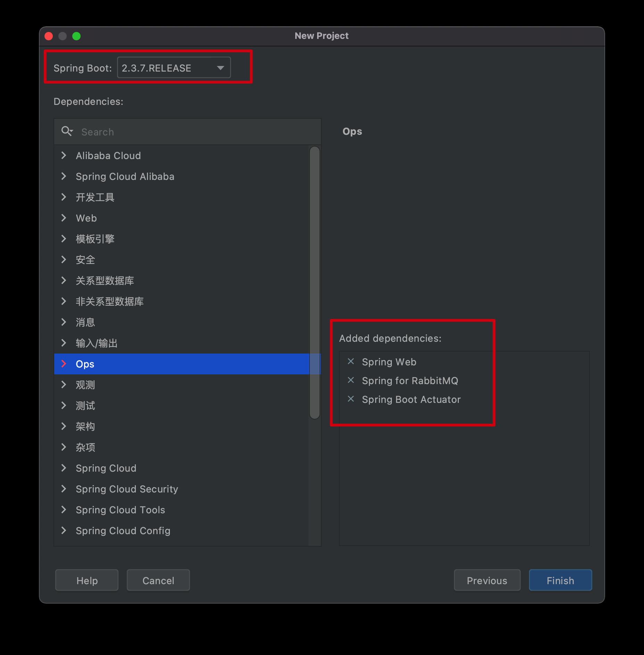Go back with the Previous button
Screen dimensions: 644x655
pyautogui.click(x=487, y=580)
